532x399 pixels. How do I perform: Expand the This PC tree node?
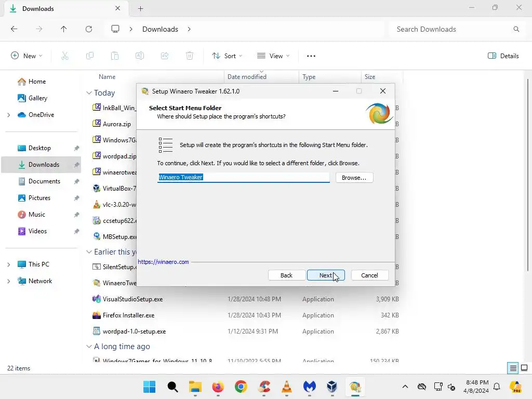pos(8,264)
